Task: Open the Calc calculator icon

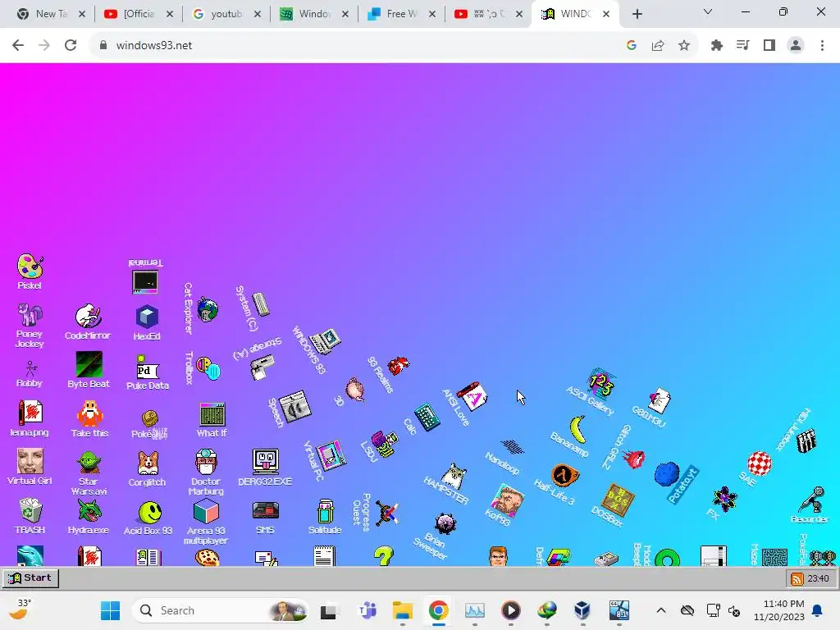Action: (x=427, y=417)
